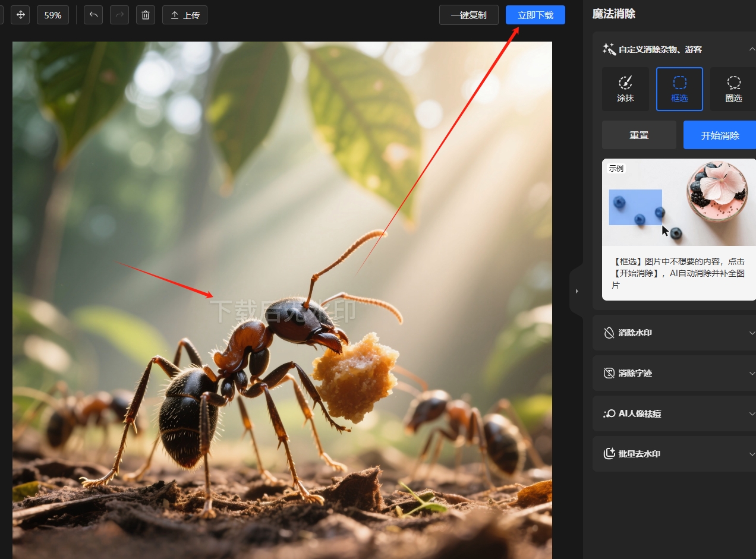This screenshot has height=559, width=756.
Task: Expand the 消除字迹 section chevron
Action: click(752, 373)
